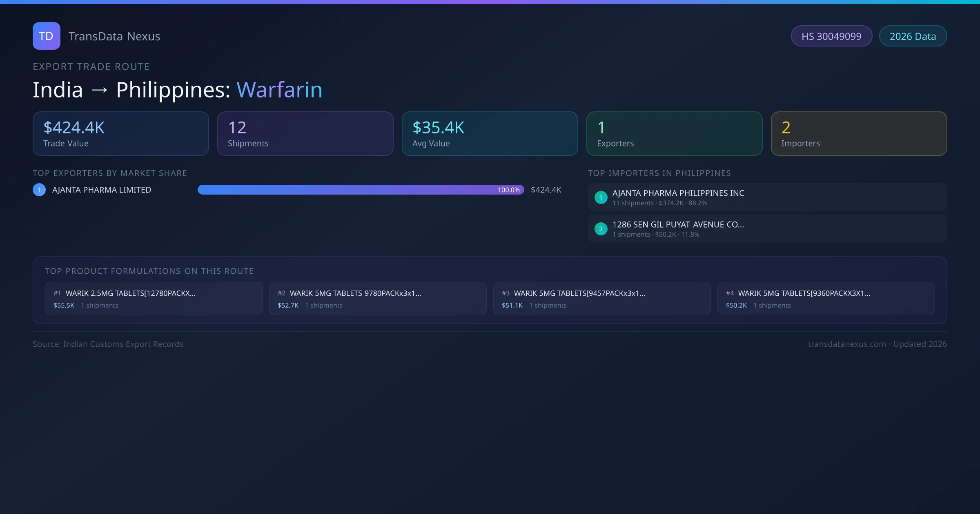Click the green rank 2 importer badge

[601, 229]
